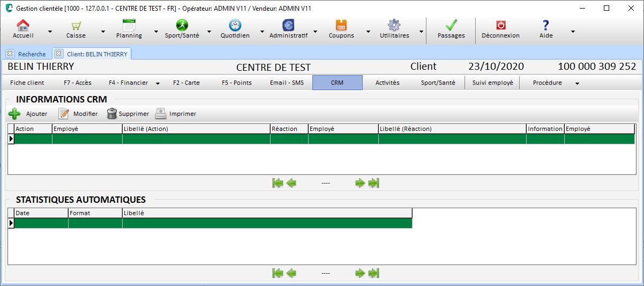Screen dimensions: 644x286
Task: Open the Procédure tab
Action: [547, 83]
